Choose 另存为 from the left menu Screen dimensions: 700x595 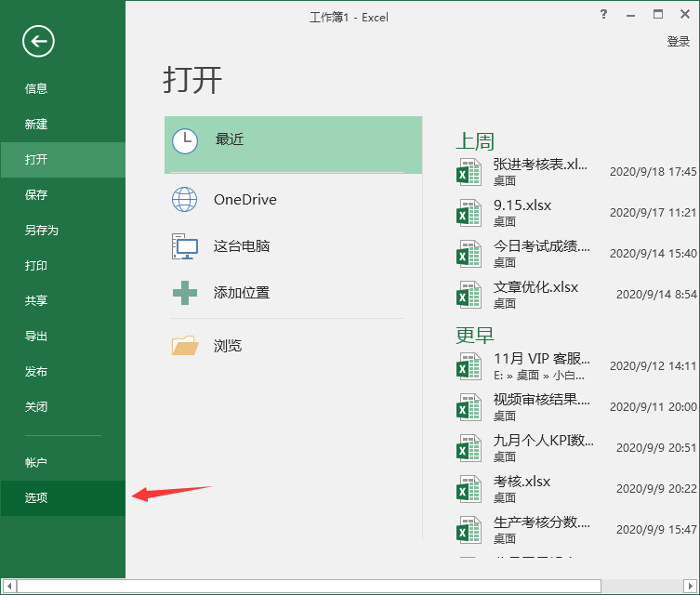tap(42, 231)
